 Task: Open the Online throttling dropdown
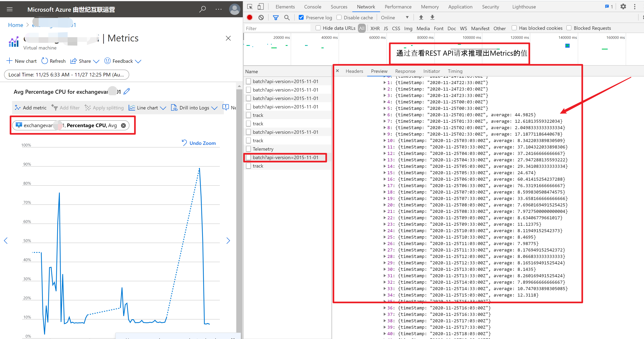tap(395, 18)
